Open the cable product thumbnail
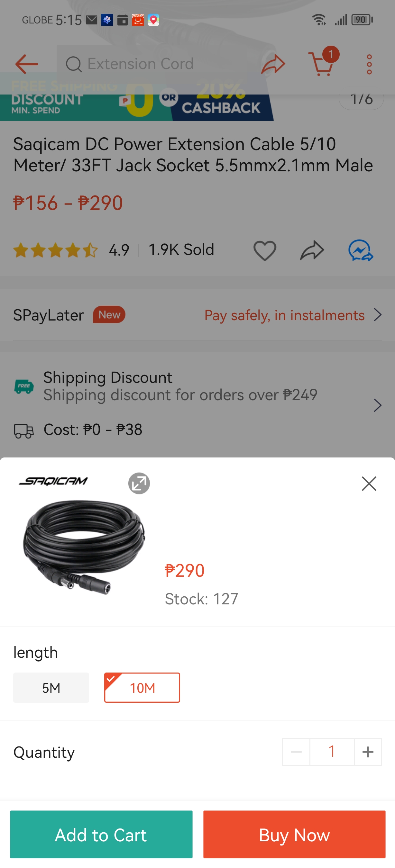Image resolution: width=395 pixels, height=868 pixels. pyautogui.click(x=83, y=546)
